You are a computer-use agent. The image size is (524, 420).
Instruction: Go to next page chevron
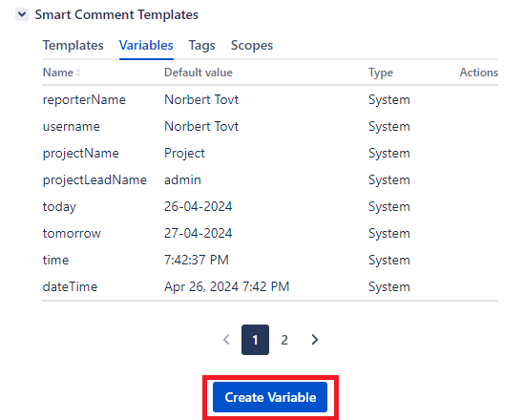click(x=314, y=340)
